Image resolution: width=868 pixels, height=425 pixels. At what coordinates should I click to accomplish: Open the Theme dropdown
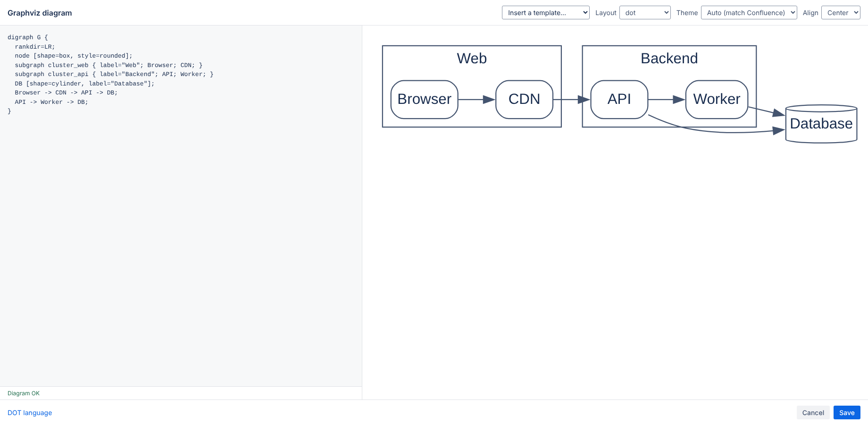(749, 13)
